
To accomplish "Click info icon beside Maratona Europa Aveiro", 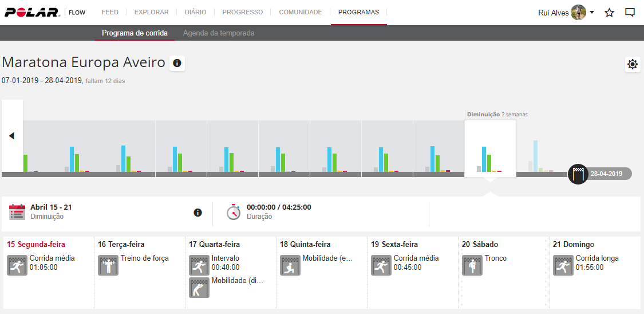I will click(x=177, y=63).
